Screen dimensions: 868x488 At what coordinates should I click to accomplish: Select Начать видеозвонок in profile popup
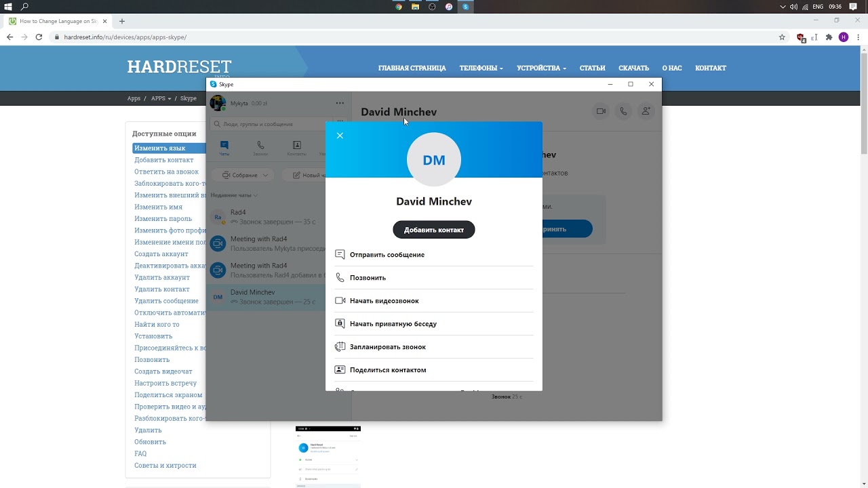coord(434,301)
